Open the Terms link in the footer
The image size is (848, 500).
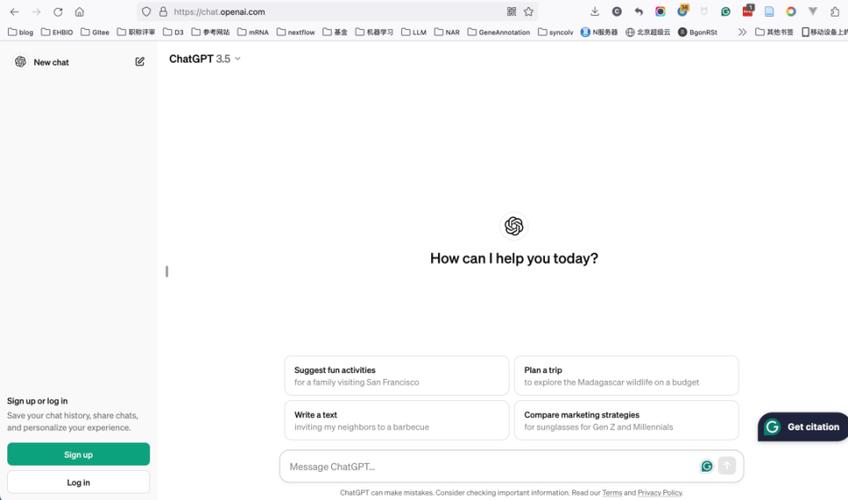pyautogui.click(x=612, y=492)
